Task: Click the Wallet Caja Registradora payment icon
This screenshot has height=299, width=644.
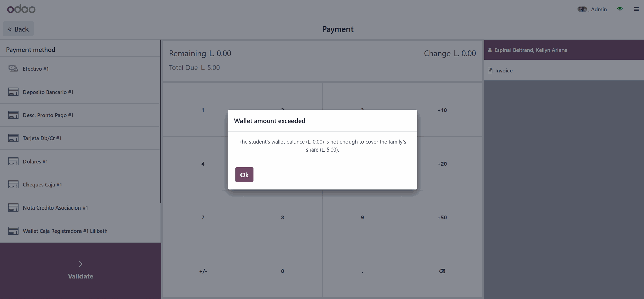Action: point(13,231)
